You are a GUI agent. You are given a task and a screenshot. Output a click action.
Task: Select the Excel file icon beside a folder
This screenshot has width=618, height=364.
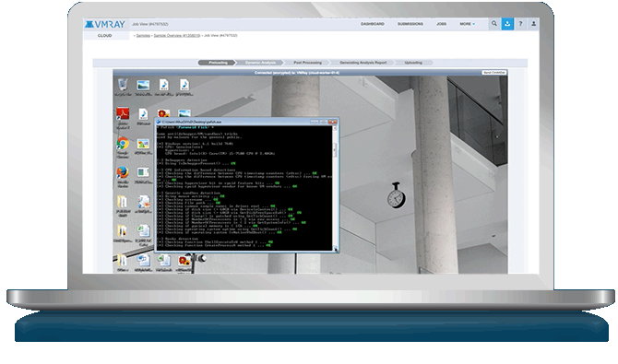143,234
